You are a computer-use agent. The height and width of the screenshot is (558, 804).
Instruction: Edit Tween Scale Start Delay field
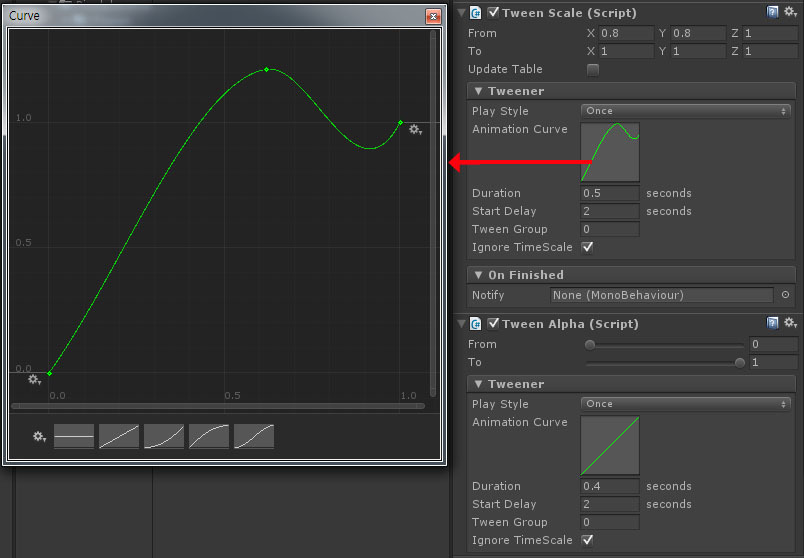[610, 211]
